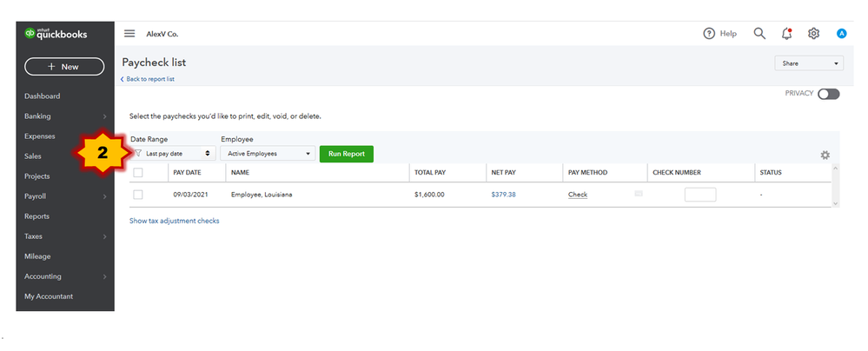Viewport: 868px width, 351px height.
Task: Open notifications bell icon
Action: point(786,34)
